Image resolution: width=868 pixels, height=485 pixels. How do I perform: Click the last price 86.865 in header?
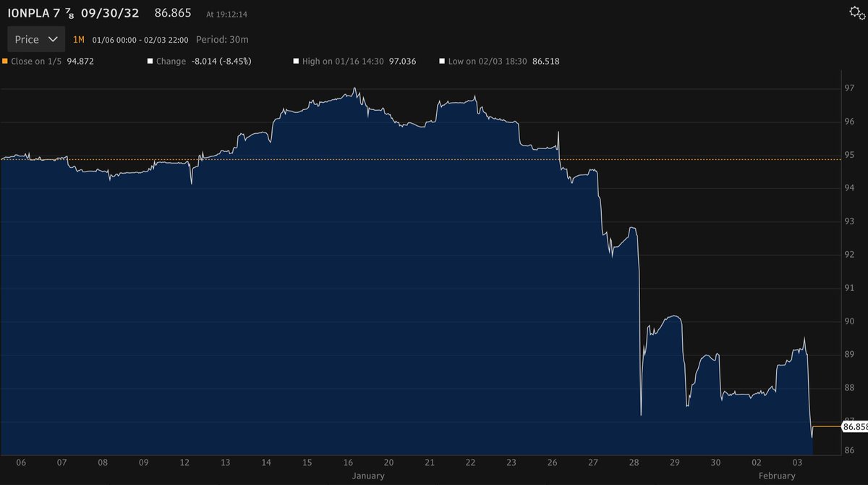point(172,13)
